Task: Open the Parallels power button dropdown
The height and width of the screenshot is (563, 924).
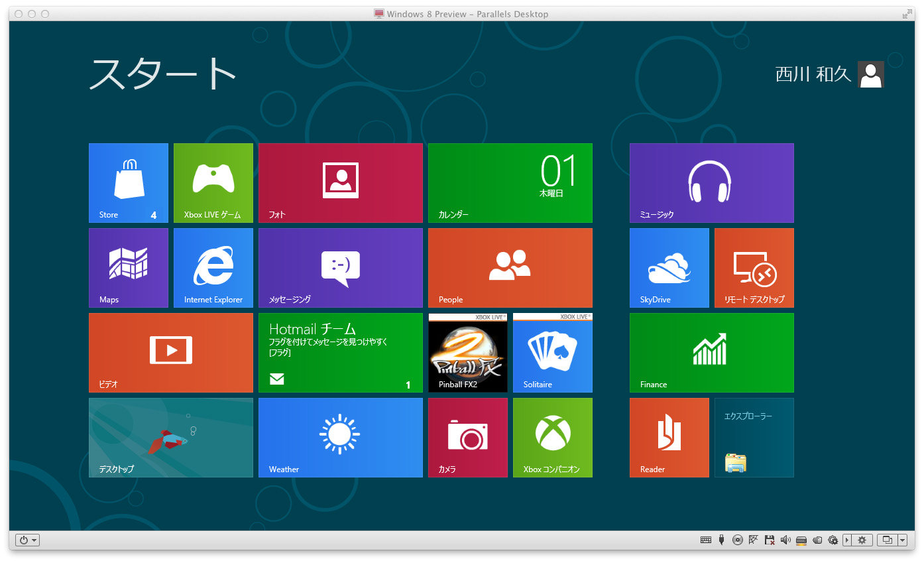Action: click(27, 540)
